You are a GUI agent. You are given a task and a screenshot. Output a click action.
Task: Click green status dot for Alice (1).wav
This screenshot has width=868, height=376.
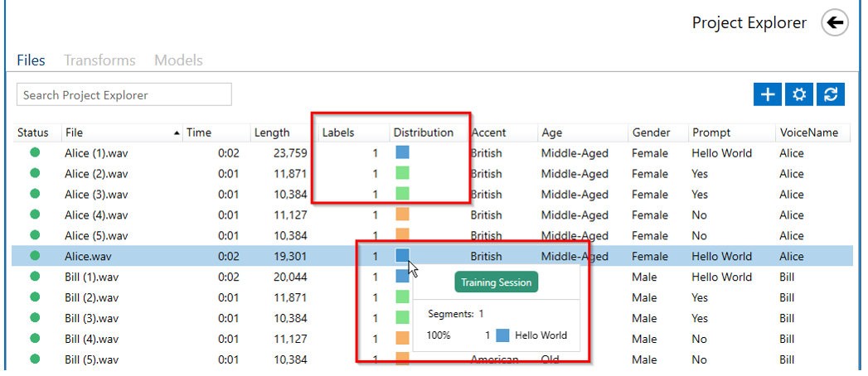point(35,152)
